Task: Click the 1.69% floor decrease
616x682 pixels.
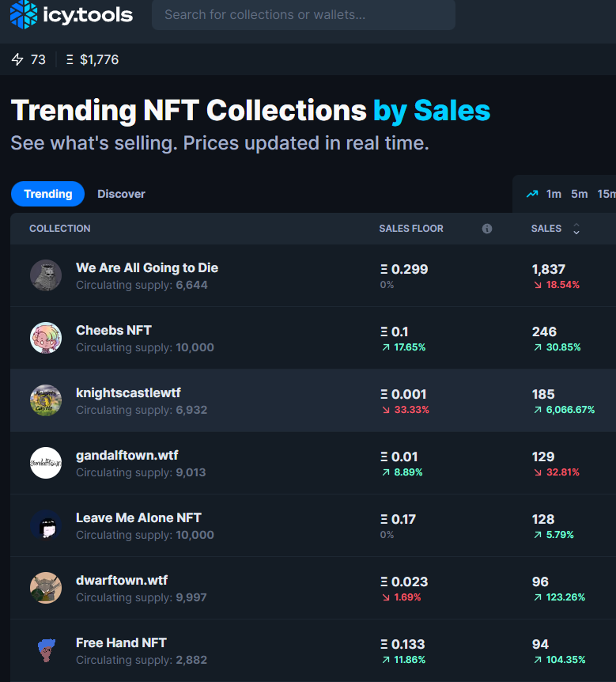Action: [x=407, y=597]
